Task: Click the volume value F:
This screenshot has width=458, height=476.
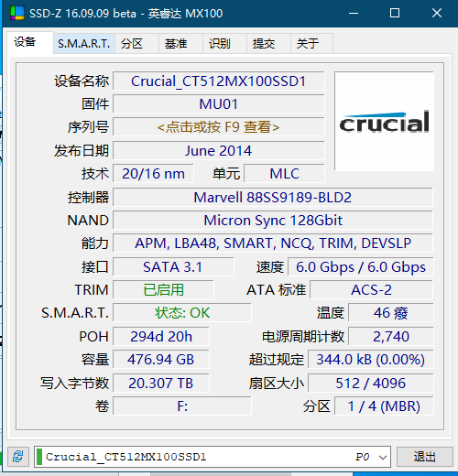Action: pos(182,406)
